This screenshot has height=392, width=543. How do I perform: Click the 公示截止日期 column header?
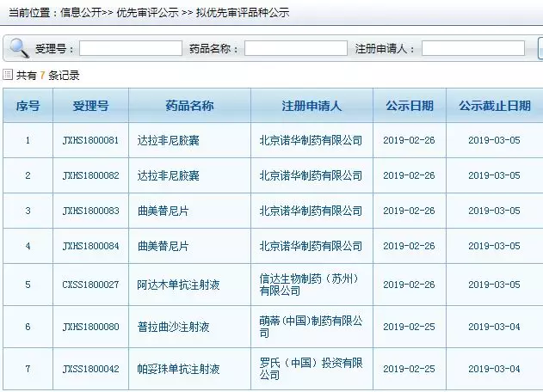[495, 106]
